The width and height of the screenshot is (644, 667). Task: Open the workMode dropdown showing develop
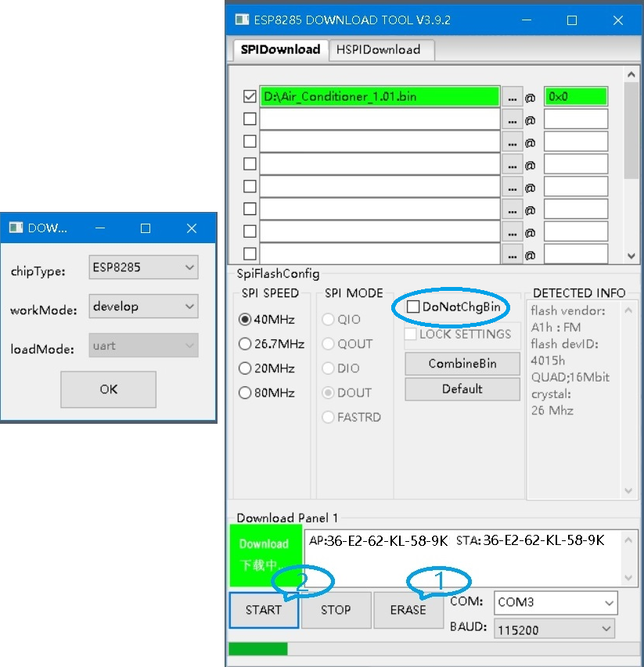pyautogui.click(x=143, y=307)
